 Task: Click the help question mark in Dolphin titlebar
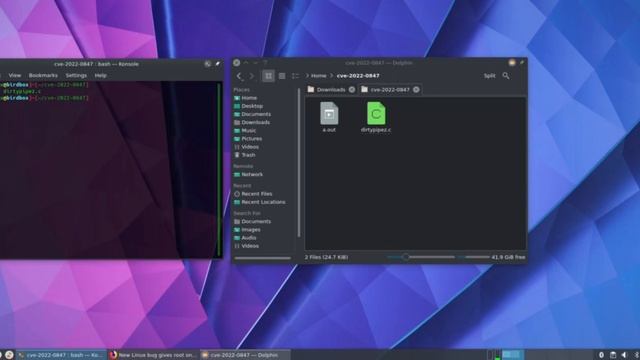click(265, 62)
